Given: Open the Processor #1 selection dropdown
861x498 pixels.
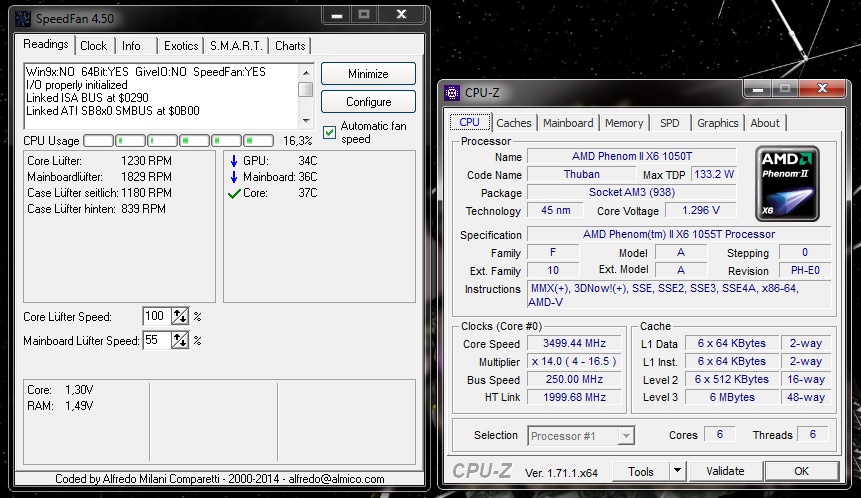Looking at the screenshot, I should point(625,436).
